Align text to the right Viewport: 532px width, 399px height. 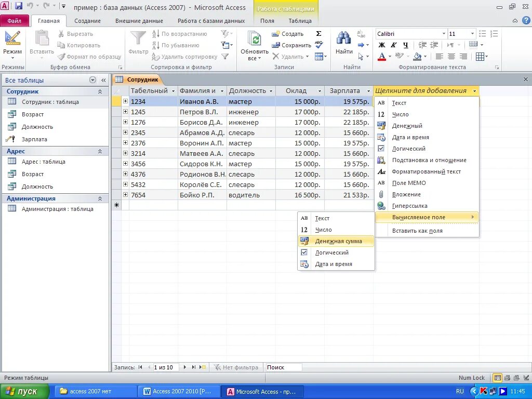click(463, 56)
